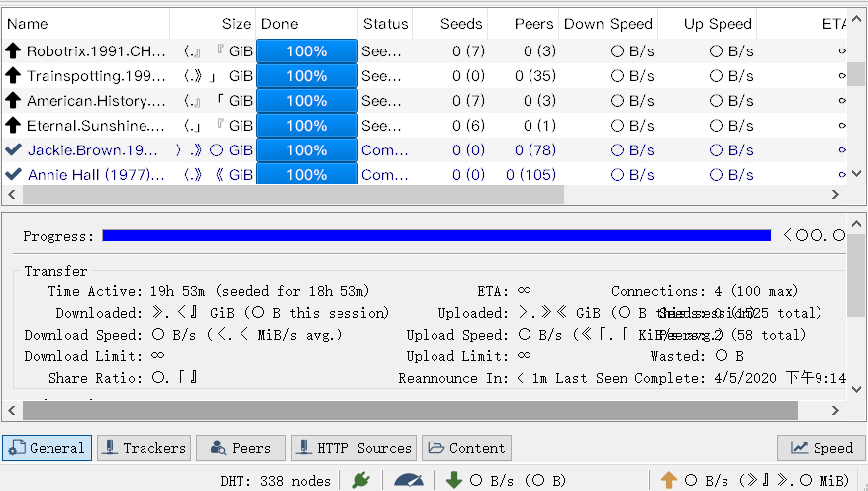The width and height of the screenshot is (868, 491).
Task: Click the 100% done bar for Robotrix.1991
Action: (x=307, y=51)
